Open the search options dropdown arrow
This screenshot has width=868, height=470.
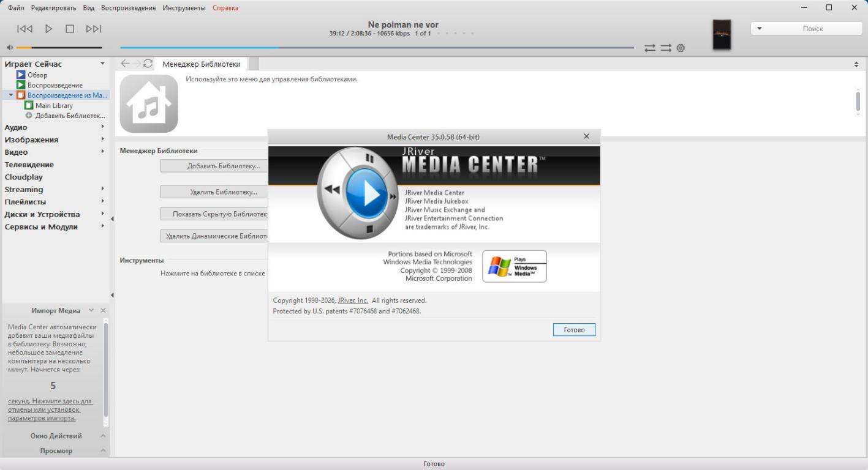pyautogui.click(x=760, y=29)
